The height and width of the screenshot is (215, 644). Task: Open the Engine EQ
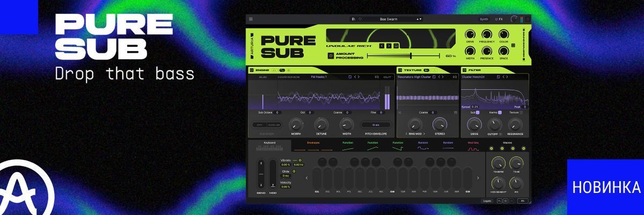[x=377, y=77]
